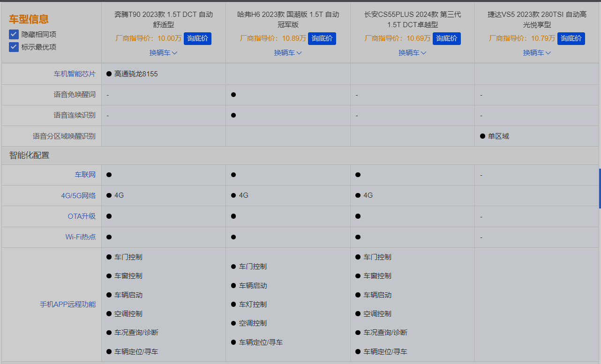Click 厂商指导价 10.89万 price text
Viewport: 601px width, 364px height.
tap(273, 38)
